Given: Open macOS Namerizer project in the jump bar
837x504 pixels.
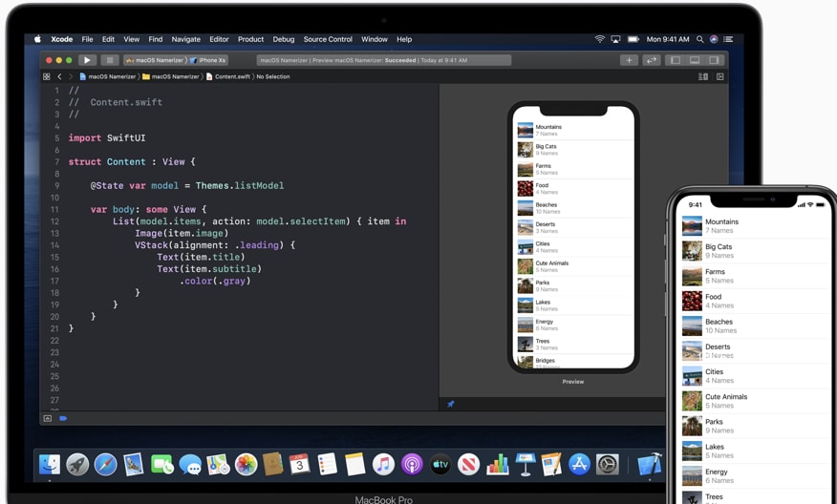Looking at the screenshot, I should (107, 76).
